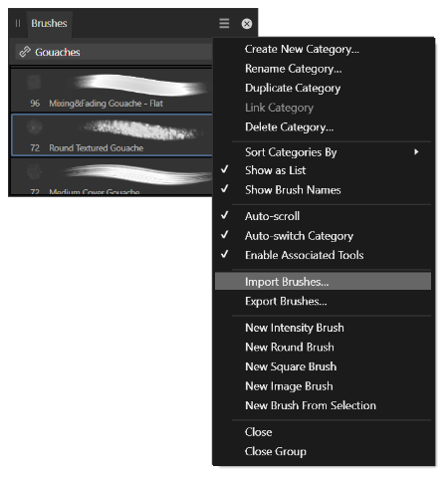Click the Round Textured Gouache nozzle icon
Viewport: 448px width, 478px height.
point(34,127)
